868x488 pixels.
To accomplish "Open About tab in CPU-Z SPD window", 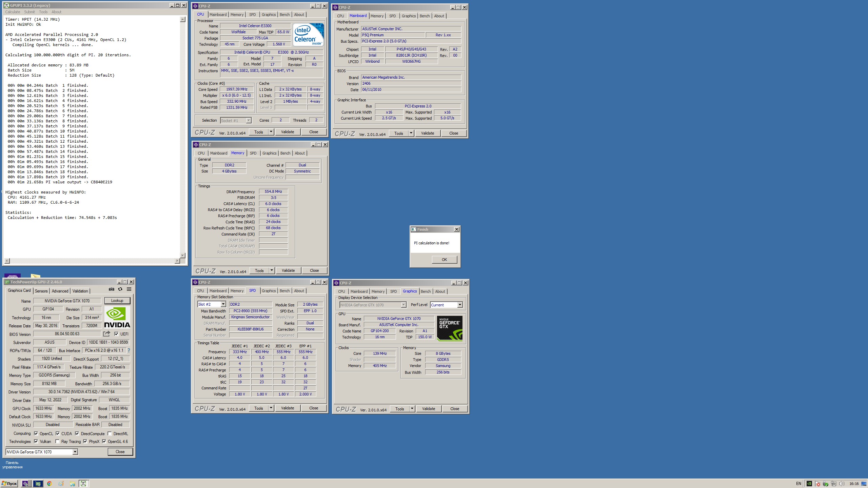I will 299,291.
